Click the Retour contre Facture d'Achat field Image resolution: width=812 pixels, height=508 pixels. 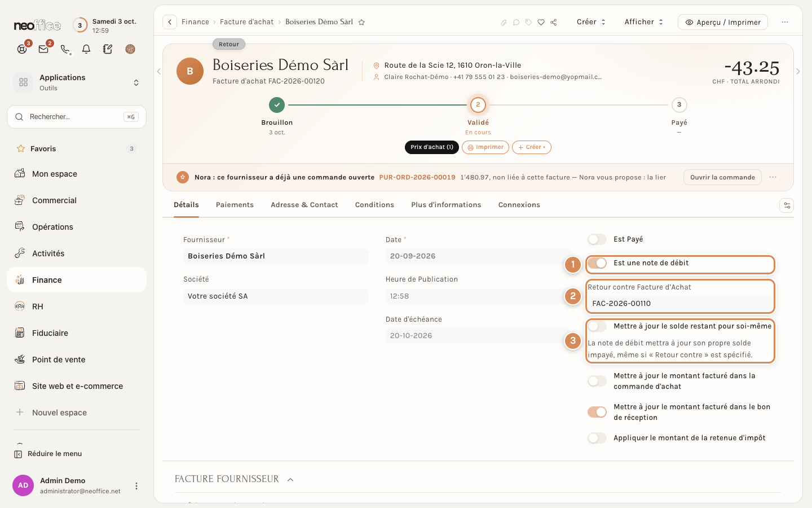pos(680,304)
